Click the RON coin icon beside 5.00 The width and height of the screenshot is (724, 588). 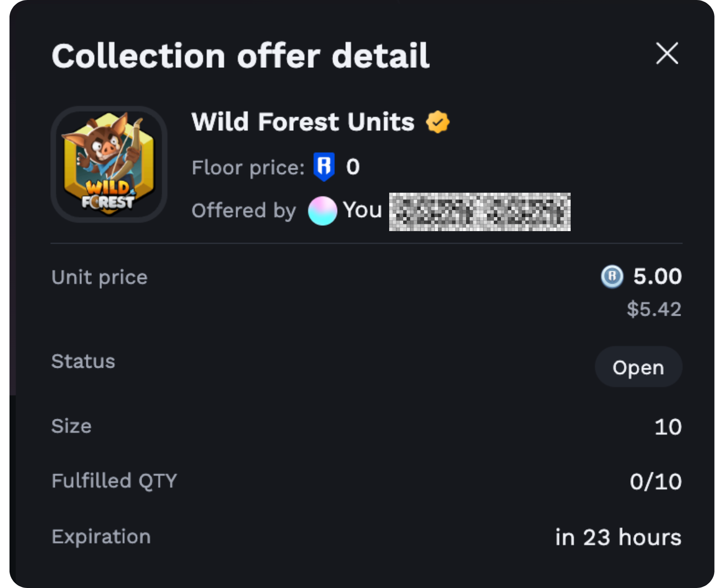coord(612,276)
